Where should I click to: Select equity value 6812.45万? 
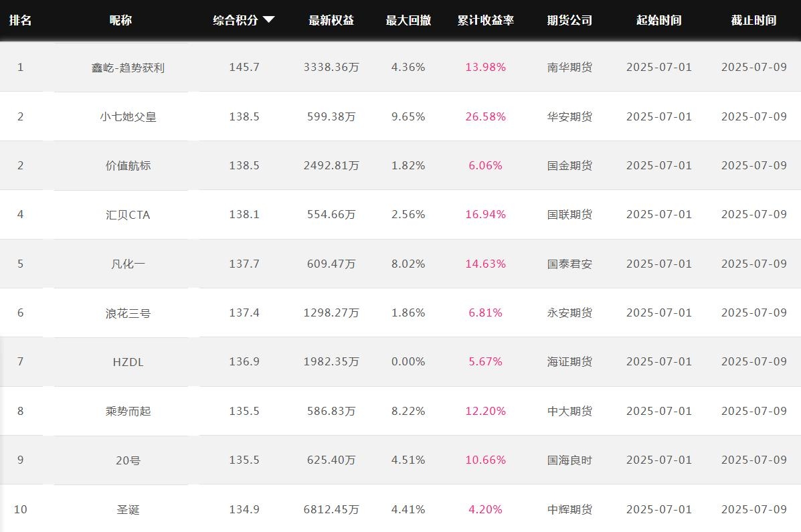331,509
